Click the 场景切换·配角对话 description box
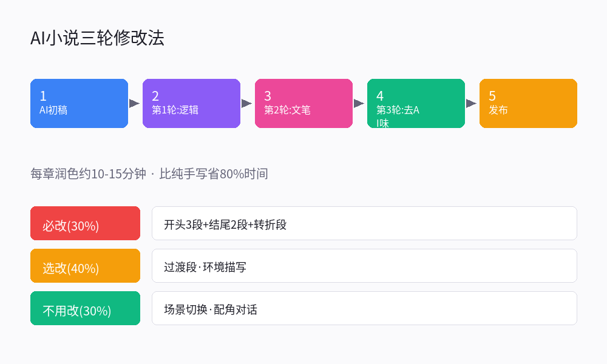 [364, 308]
